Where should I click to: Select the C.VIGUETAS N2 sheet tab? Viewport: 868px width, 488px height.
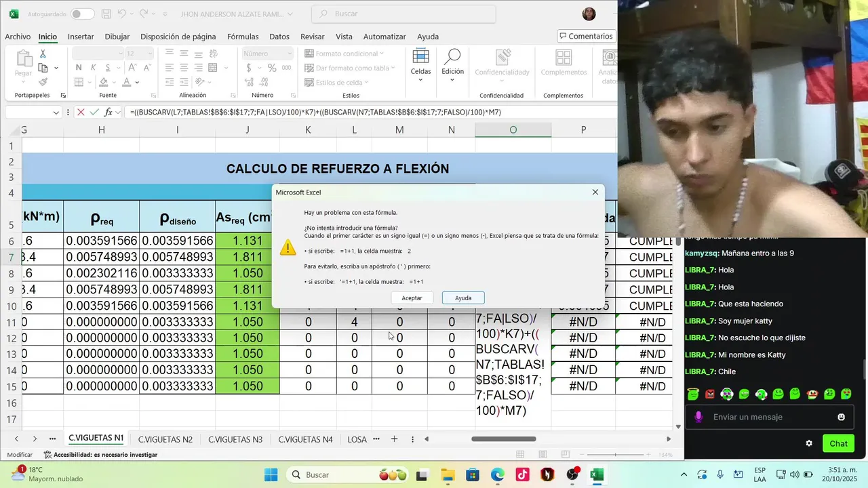tap(165, 439)
